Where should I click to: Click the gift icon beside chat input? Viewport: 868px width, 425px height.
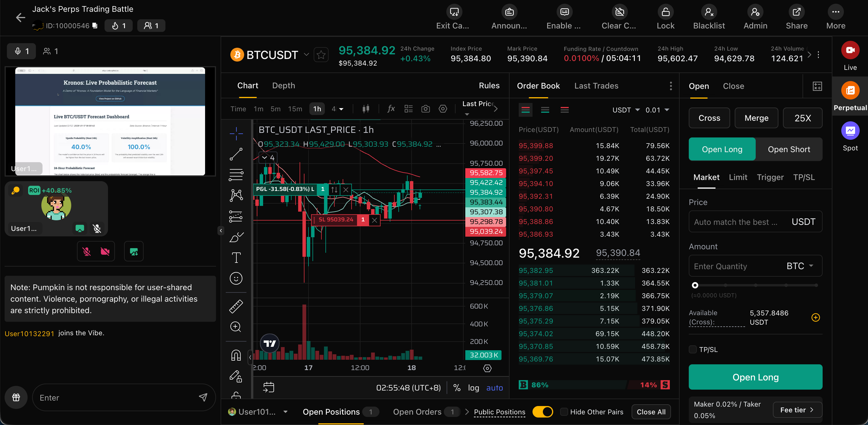pos(16,397)
